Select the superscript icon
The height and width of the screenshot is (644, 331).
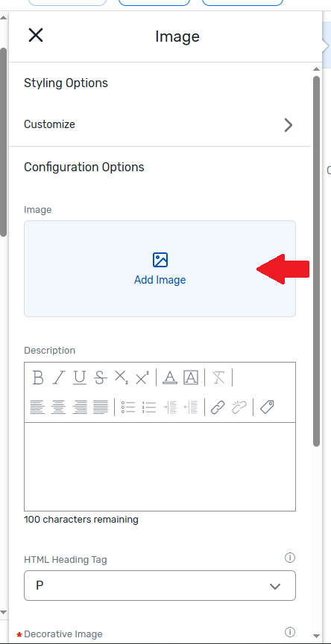(x=142, y=377)
